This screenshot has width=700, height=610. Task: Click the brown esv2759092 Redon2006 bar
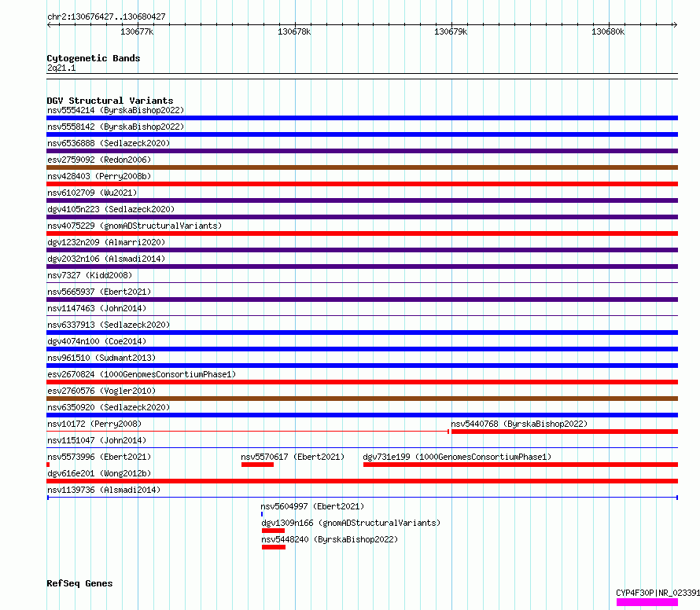click(362, 167)
